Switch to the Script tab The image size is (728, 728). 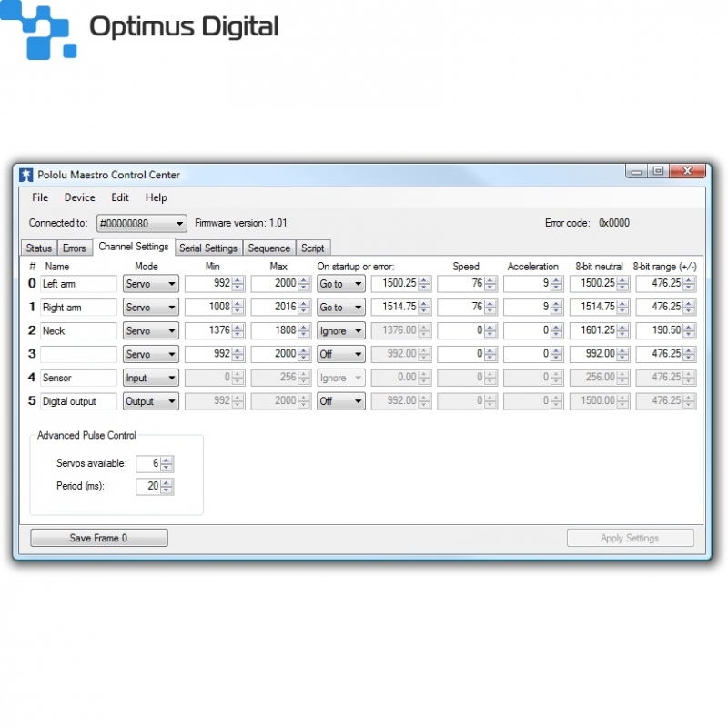coord(313,248)
